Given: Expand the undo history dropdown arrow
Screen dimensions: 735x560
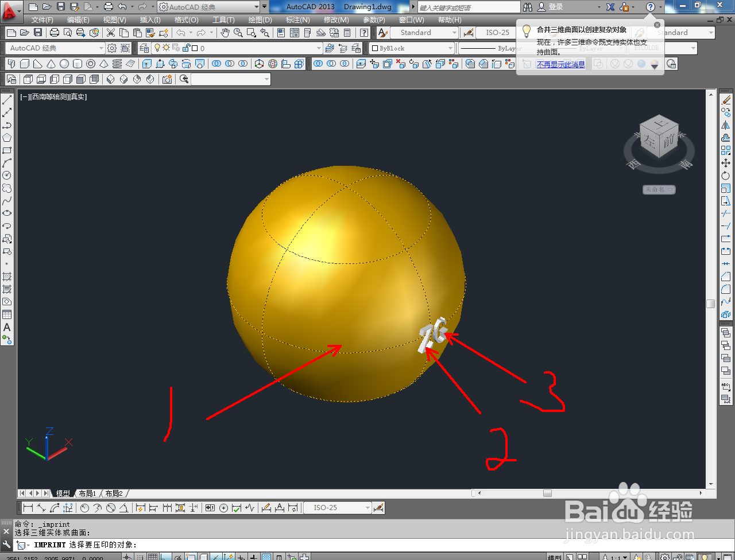Looking at the screenshot, I should pos(191,33).
